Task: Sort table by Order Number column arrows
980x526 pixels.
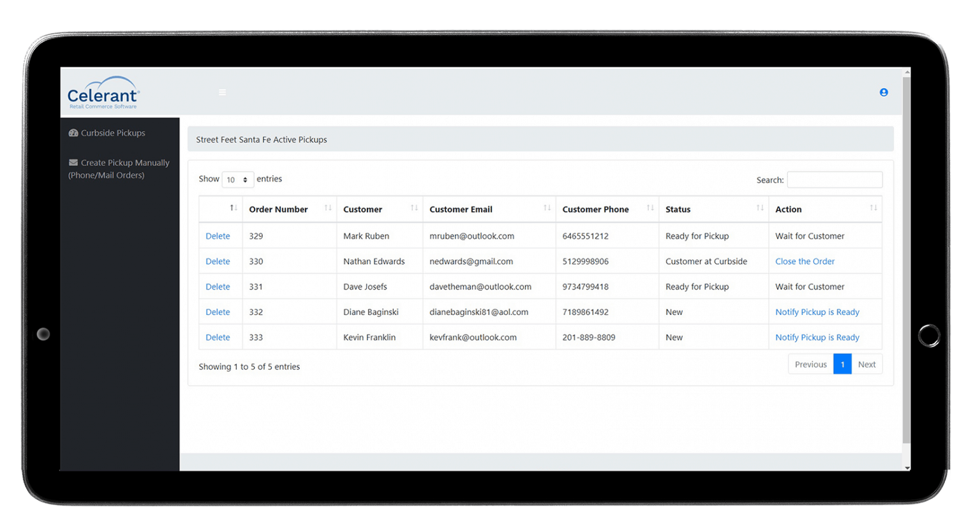Action: click(327, 208)
